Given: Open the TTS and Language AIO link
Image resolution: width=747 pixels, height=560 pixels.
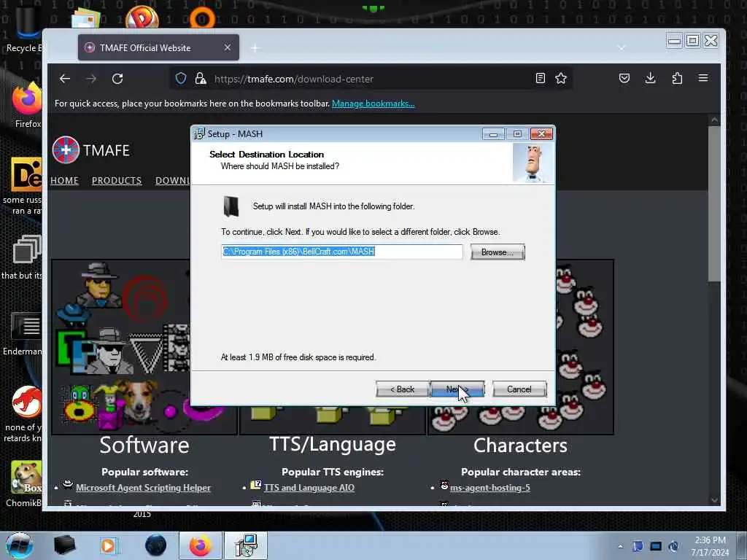Looking at the screenshot, I should tap(309, 488).
